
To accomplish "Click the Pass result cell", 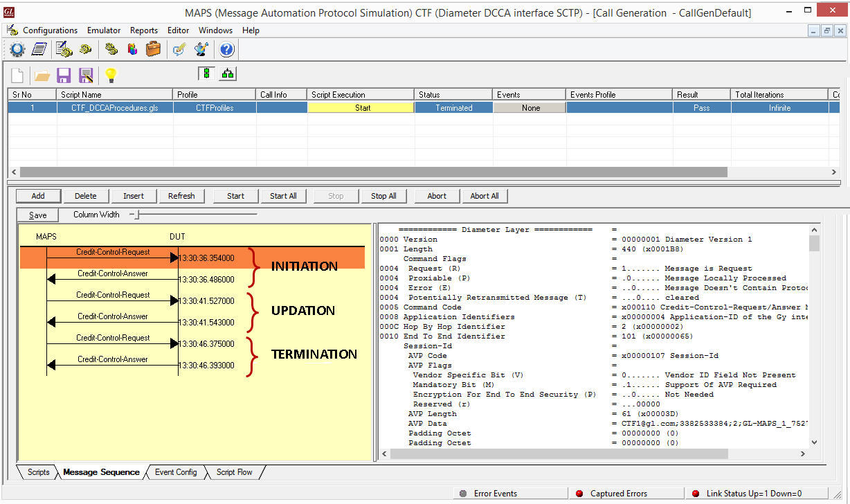I will [701, 108].
